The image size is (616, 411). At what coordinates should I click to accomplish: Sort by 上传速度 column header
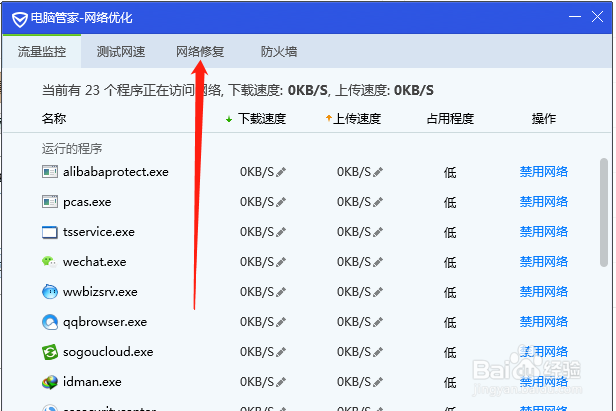click(x=357, y=119)
